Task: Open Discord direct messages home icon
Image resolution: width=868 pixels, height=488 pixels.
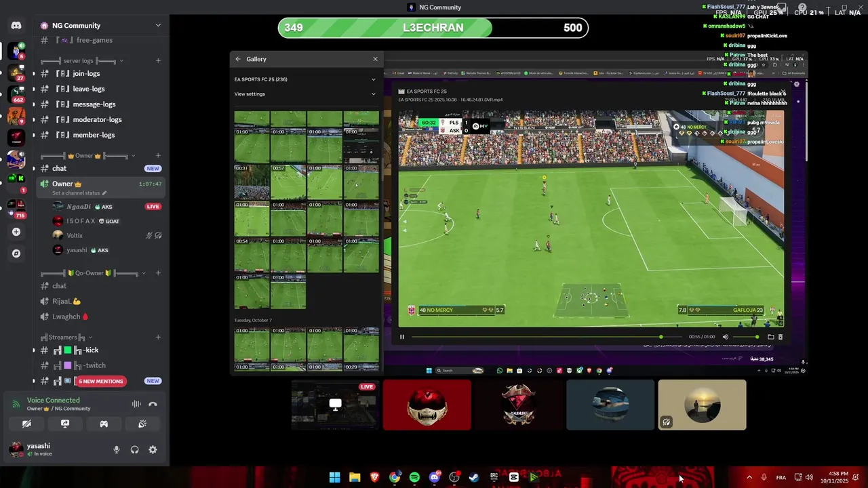Action: click(16, 25)
